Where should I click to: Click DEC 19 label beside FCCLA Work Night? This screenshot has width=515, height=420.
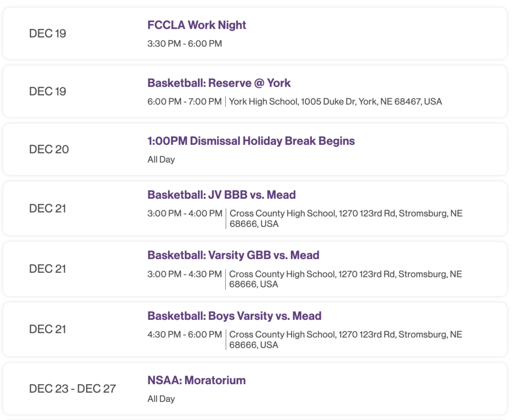[x=48, y=34]
